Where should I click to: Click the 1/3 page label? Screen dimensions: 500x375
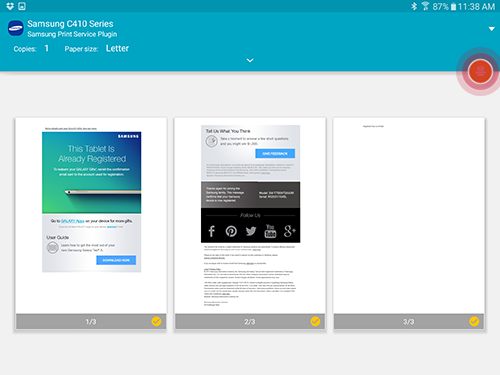tap(91, 322)
